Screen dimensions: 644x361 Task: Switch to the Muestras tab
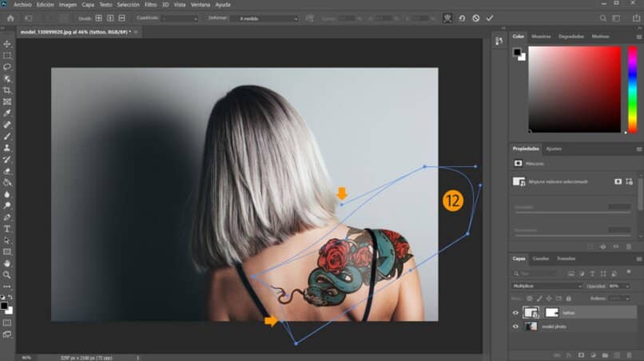click(x=541, y=37)
